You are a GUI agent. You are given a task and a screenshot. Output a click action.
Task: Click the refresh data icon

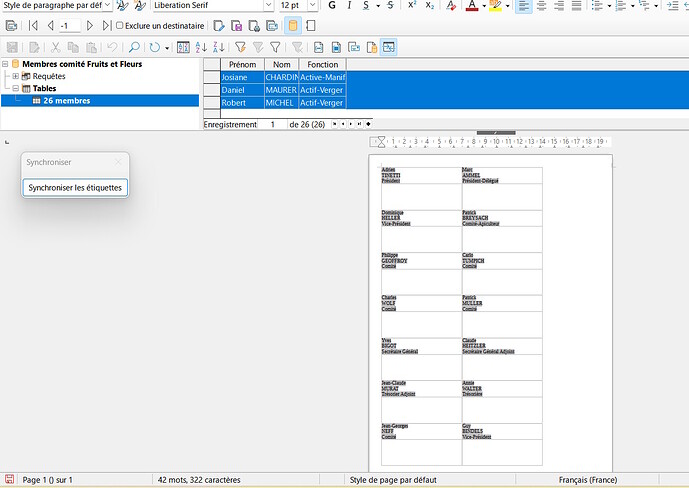(154, 47)
